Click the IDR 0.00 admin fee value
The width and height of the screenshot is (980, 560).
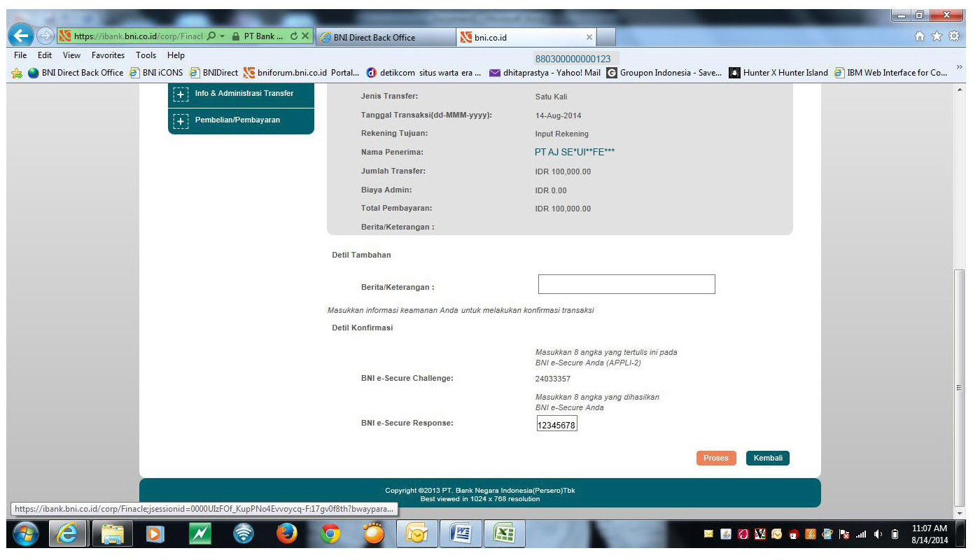[x=551, y=190]
